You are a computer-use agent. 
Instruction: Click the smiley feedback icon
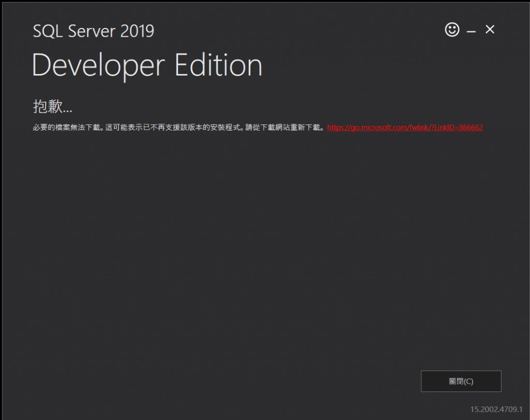pyautogui.click(x=452, y=30)
